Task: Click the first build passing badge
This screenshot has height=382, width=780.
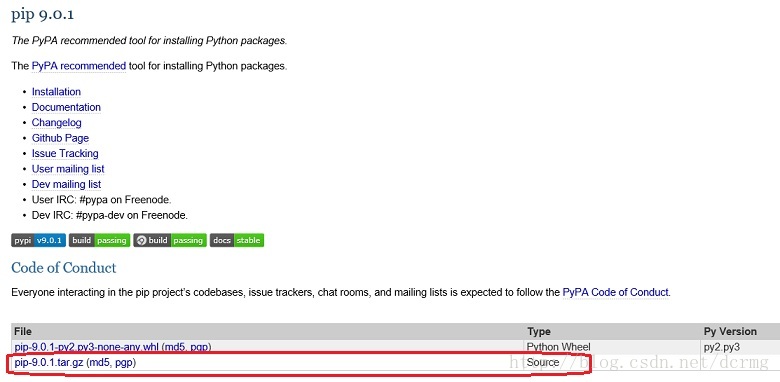Action: [x=99, y=240]
